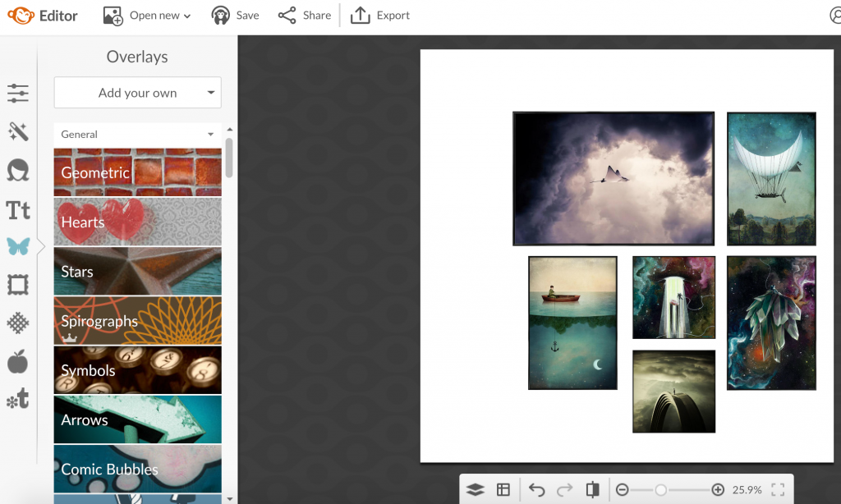Click the PicMonkey logo icon
This screenshot has width=841, height=504.
(21, 15)
